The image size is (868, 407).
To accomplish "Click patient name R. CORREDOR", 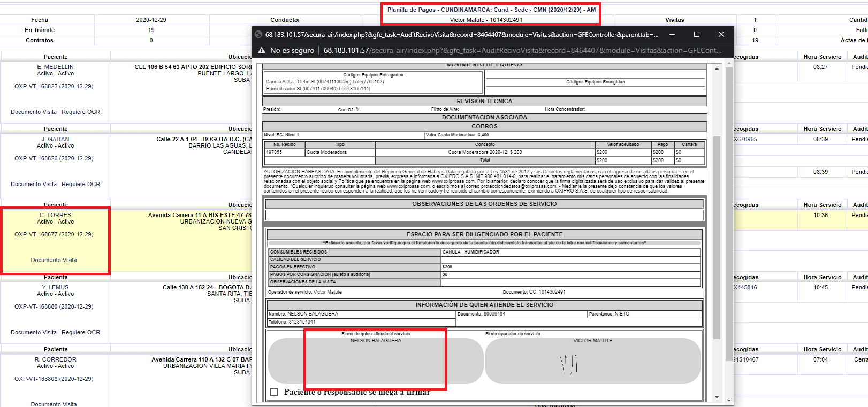I will pyautogui.click(x=56, y=359).
